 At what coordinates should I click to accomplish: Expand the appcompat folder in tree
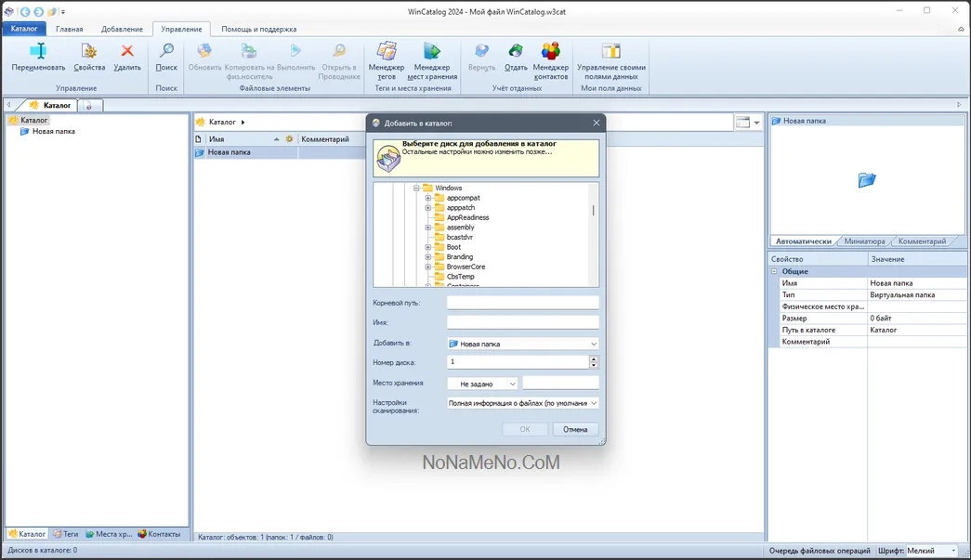[428, 198]
